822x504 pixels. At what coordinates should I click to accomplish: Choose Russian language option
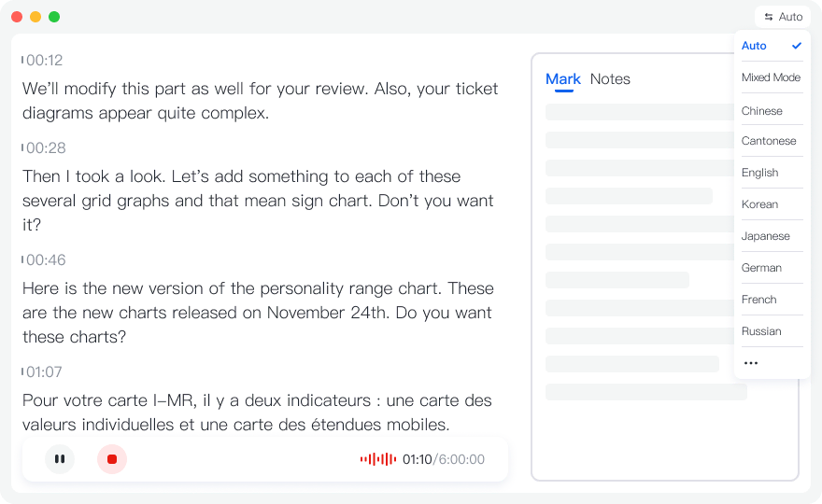761,331
